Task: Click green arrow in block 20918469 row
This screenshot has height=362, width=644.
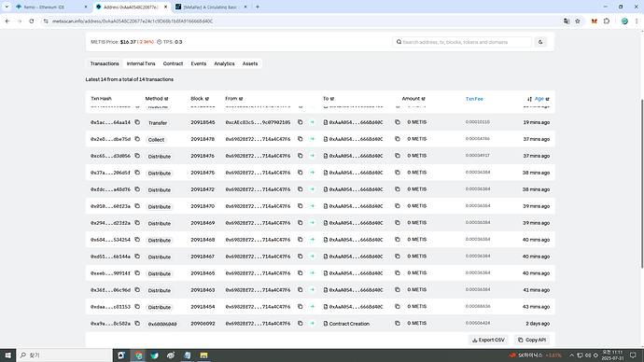Action: click(312, 223)
